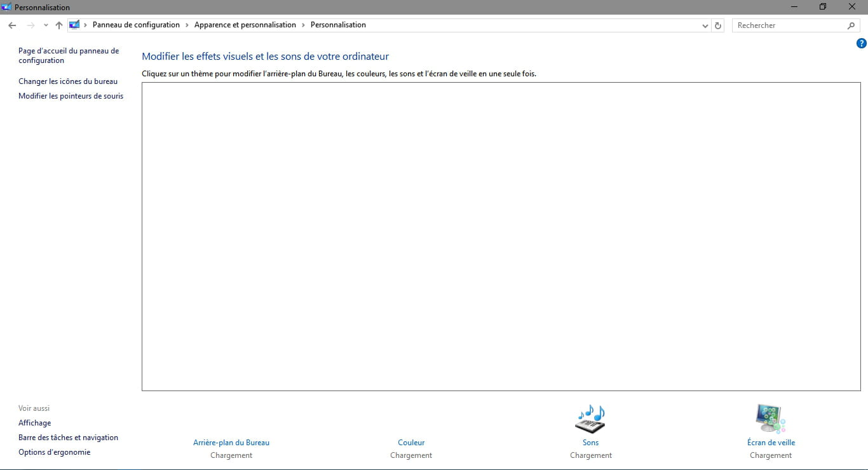Open Arrière-plan du Bureau link
The image size is (868, 470).
[x=231, y=443]
